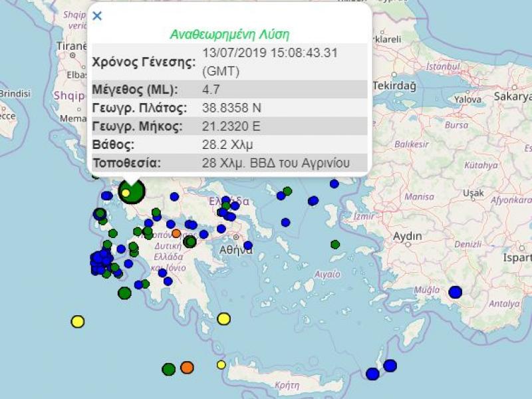This screenshot has height=399, width=532.
Task: Select the large green epicenter marker near Agrinio
Action: tap(130, 192)
